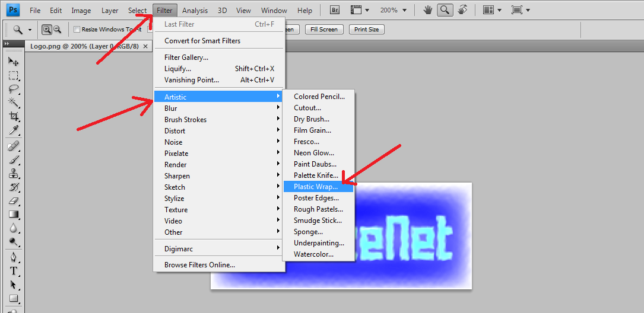Select the Eyedropper tool

[14, 130]
